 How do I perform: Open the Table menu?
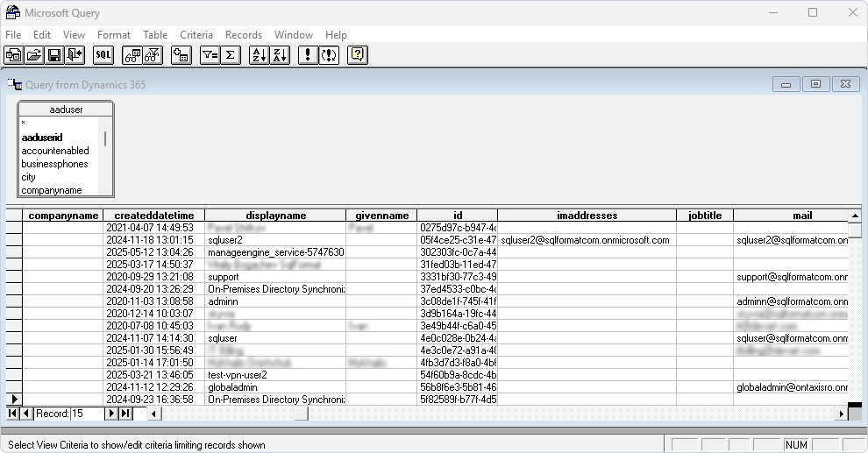(155, 35)
